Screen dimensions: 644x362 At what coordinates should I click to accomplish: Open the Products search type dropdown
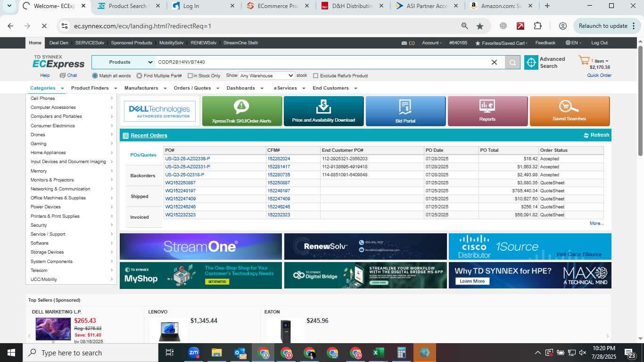pyautogui.click(x=124, y=62)
